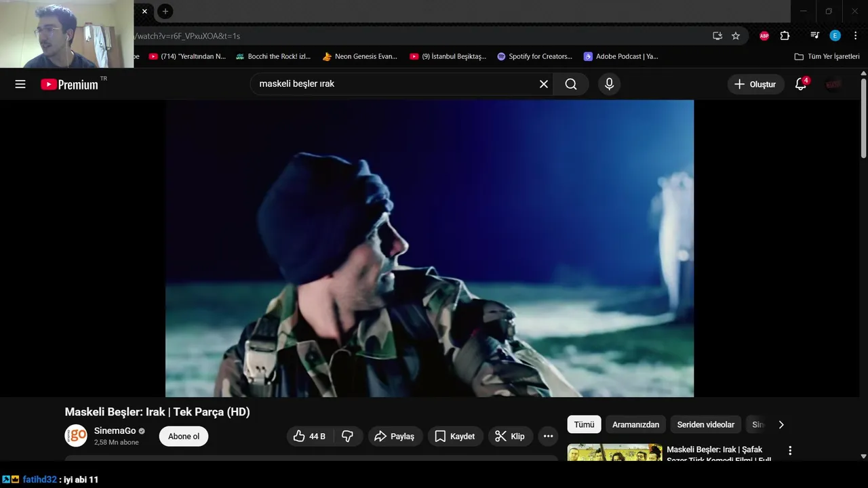Open a new browser tab
Screen dimensions: 868x488
coord(165,12)
